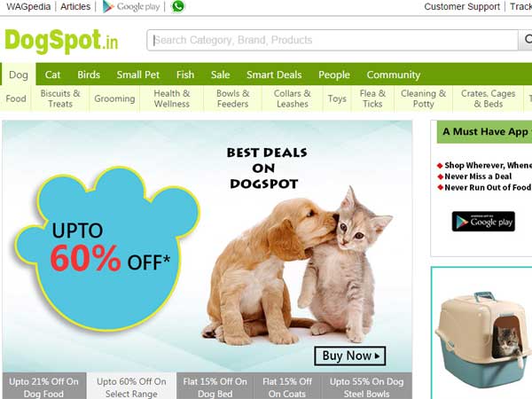The width and height of the screenshot is (532, 399).
Task: Open the Crates, Cages & Beds subcategory
Action: pyautogui.click(x=488, y=98)
